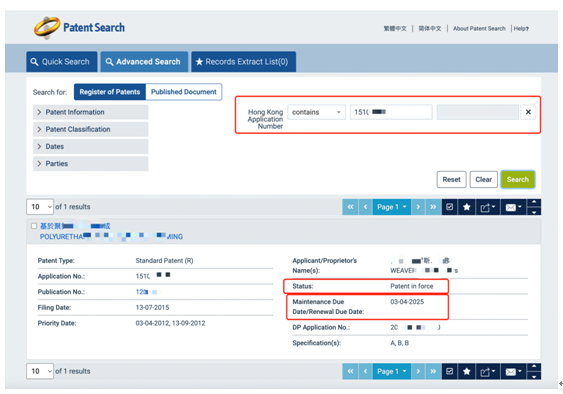The image size is (563, 394).
Task: Go to previous page in top pager
Action: tap(366, 207)
